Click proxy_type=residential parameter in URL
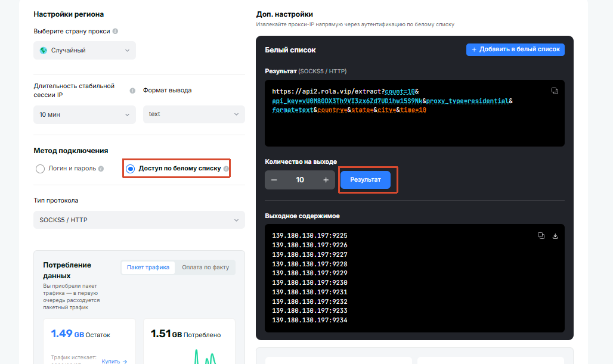Viewport: 613px width, 364px height. (x=467, y=101)
